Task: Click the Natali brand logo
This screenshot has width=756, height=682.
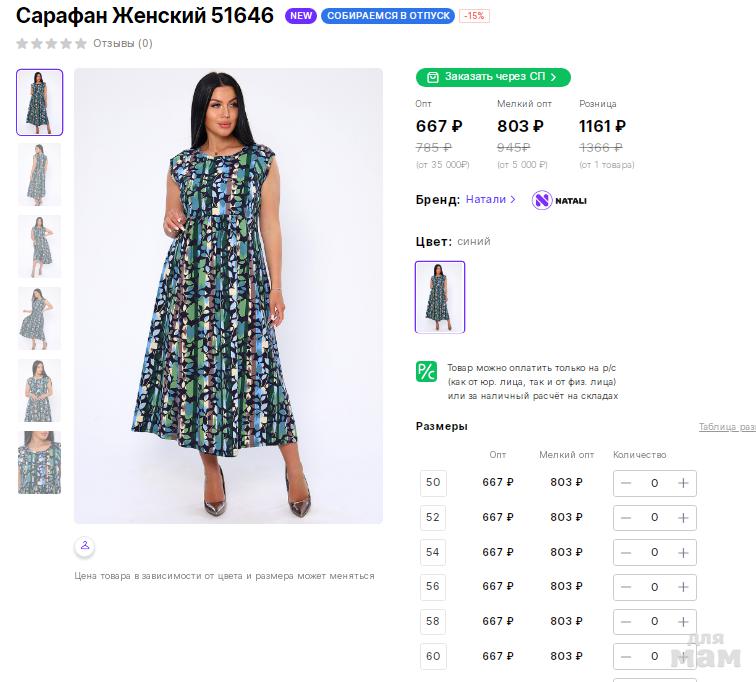Action: pyautogui.click(x=559, y=200)
